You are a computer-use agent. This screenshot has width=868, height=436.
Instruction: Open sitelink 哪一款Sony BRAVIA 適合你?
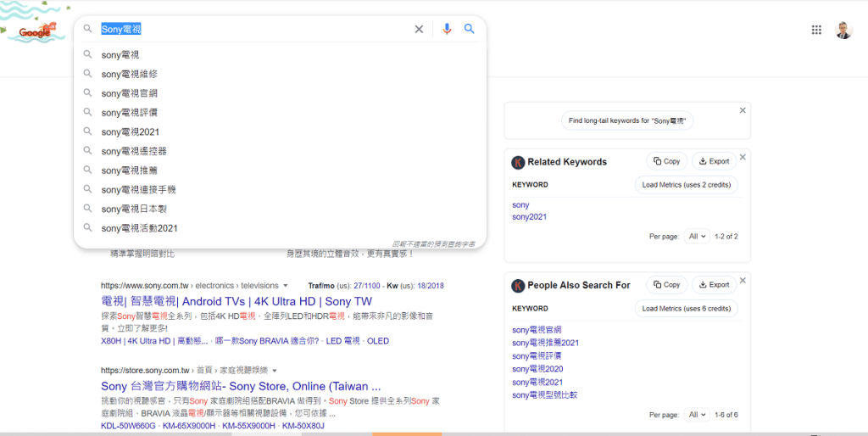[267, 341]
